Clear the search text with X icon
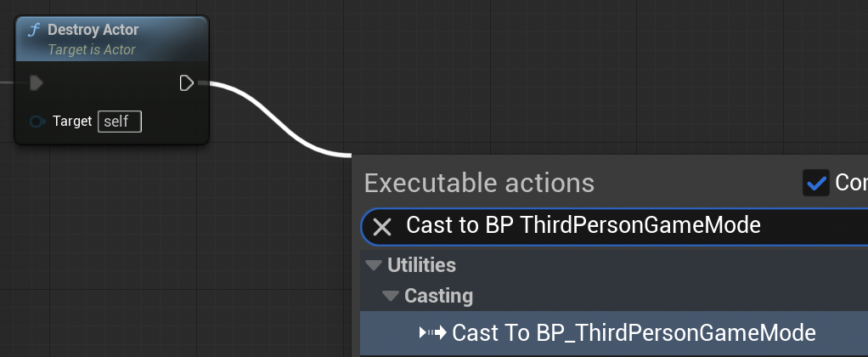This screenshot has width=868, height=357. (382, 226)
